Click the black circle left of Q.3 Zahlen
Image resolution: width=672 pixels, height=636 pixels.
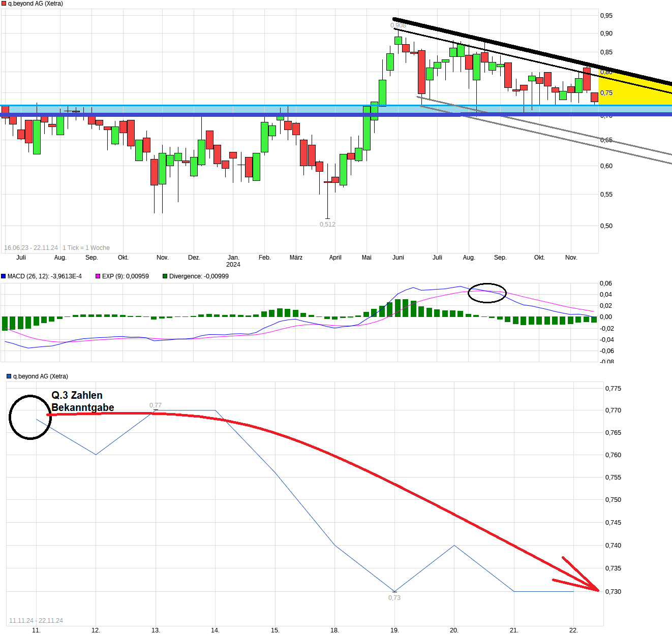pyautogui.click(x=30, y=417)
